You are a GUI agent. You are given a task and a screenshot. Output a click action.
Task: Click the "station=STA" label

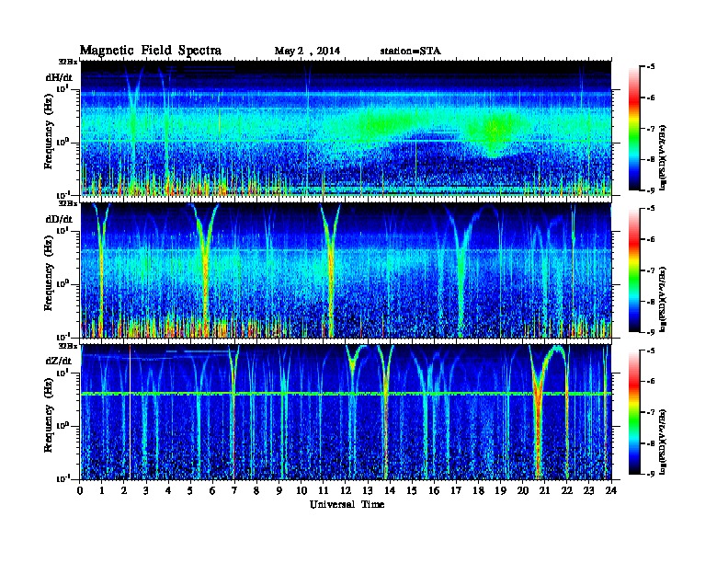[410, 51]
